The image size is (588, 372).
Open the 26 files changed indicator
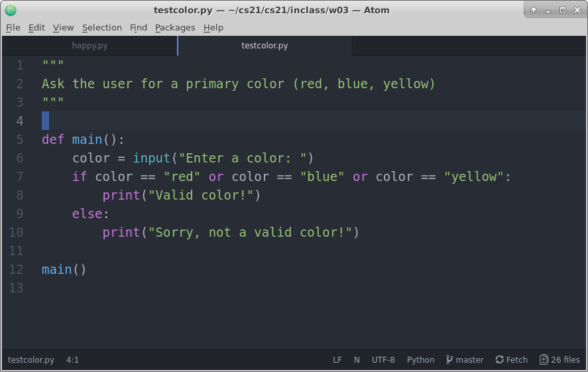560,359
